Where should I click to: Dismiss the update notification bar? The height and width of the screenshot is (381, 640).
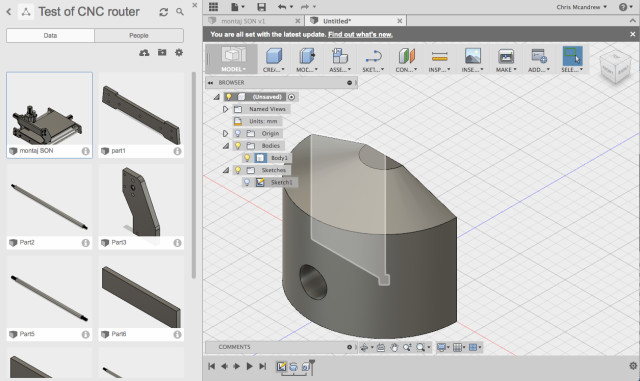click(633, 34)
